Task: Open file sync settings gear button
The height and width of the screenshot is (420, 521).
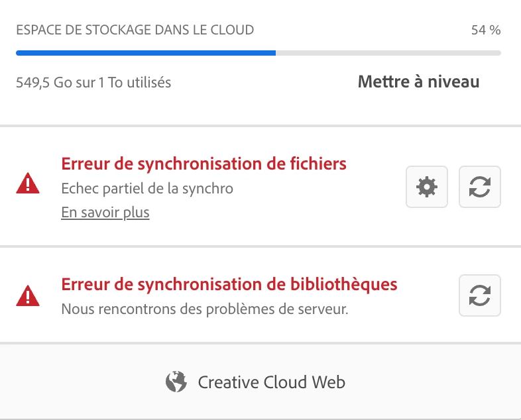Action: [x=427, y=187]
